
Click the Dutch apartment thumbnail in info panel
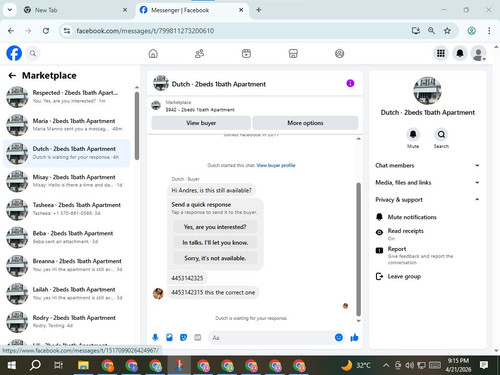pos(427,90)
